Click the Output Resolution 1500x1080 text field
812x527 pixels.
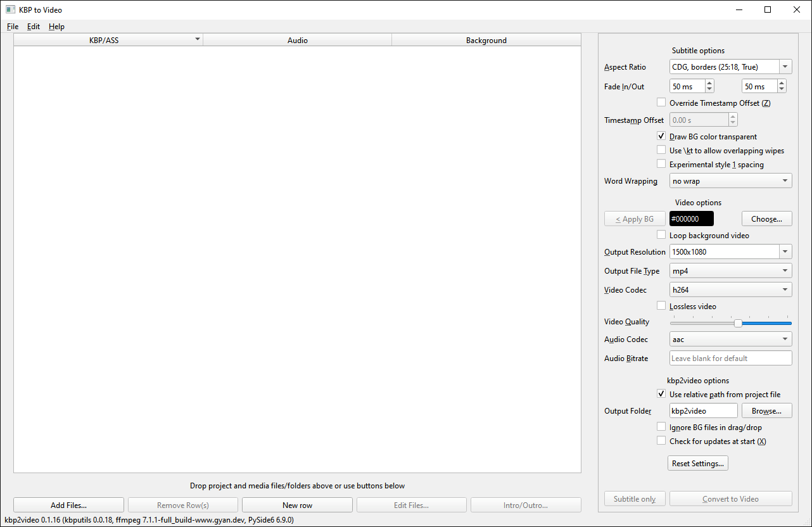tap(724, 251)
